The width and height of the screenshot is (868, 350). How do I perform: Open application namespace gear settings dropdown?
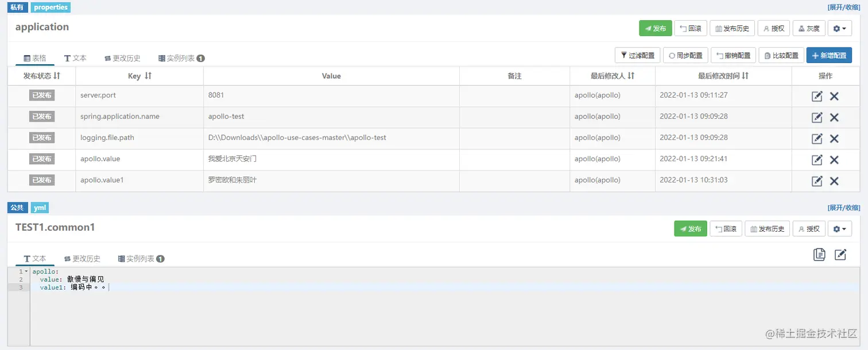(839, 28)
